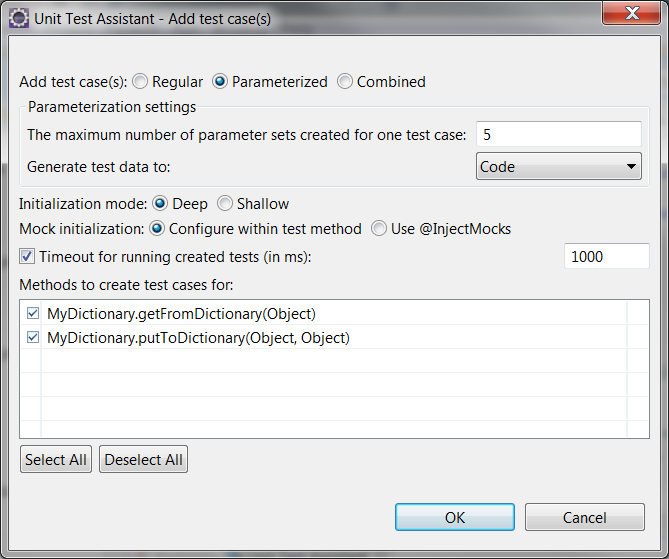669x559 pixels.
Task: Uncheck MyDictionary.putToDictionary(Object, Object) checkbox
Action: pyautogui.click(x=33, y=337)
